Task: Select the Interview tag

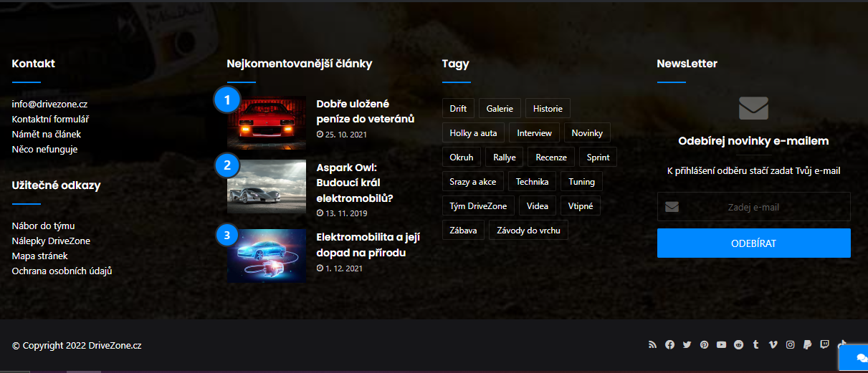Action: (535, 132)
